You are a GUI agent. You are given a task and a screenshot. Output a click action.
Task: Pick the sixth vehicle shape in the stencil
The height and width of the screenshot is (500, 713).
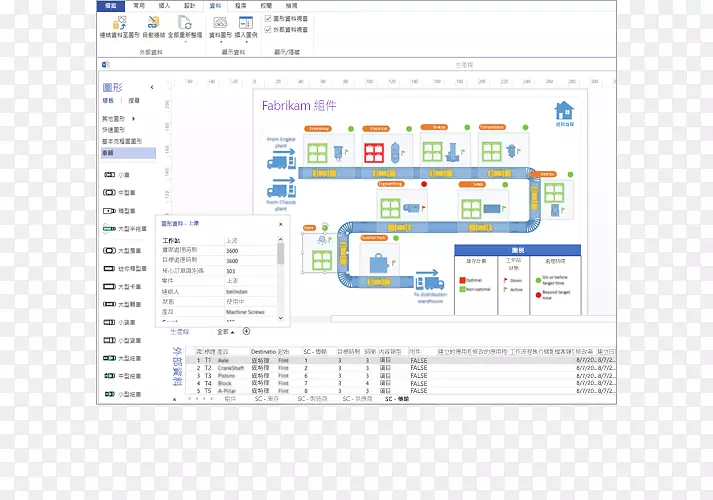click(x=125, y=269)
